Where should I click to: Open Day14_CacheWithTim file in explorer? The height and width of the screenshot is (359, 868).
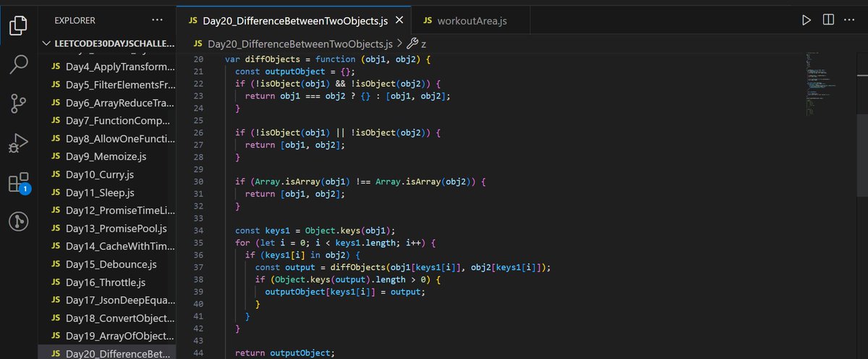(109, 246)
